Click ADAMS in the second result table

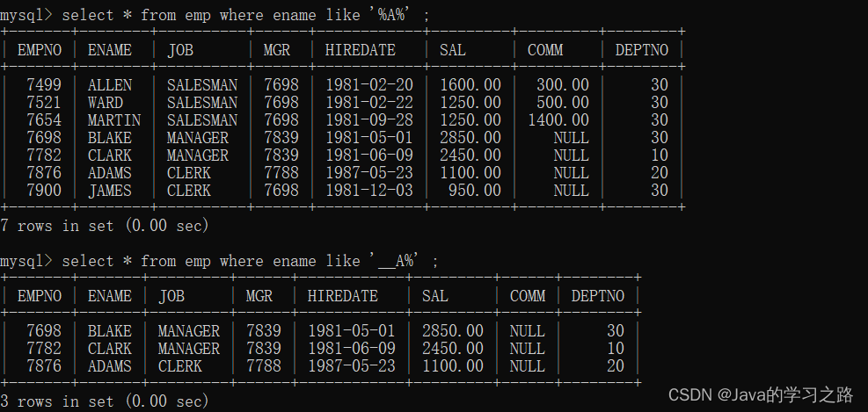click(x=110, y=366)
